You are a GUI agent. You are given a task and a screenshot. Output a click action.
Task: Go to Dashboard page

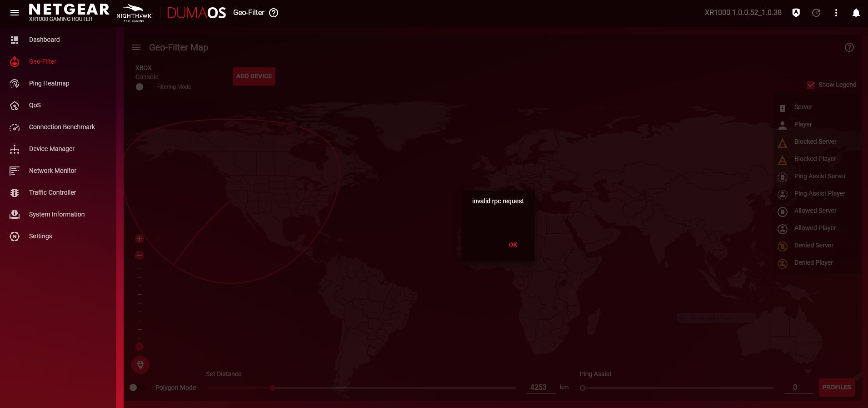[x=44, y=40]
